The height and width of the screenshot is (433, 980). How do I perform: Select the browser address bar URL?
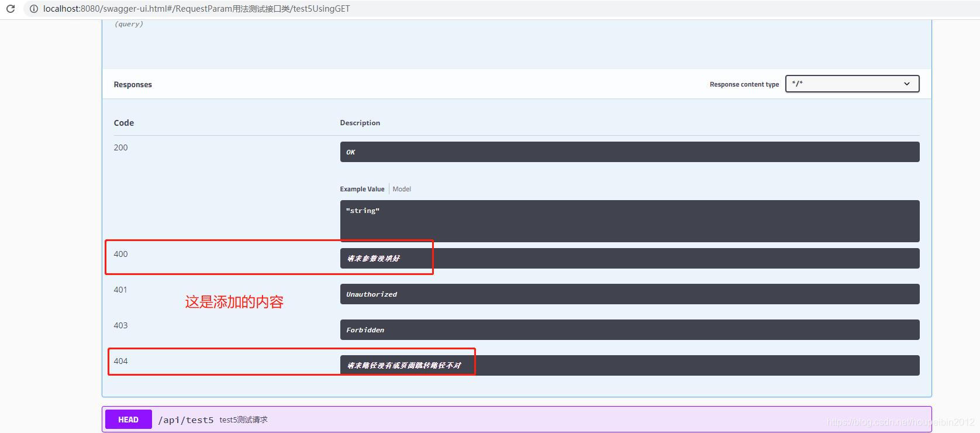(x=196, y=9)
